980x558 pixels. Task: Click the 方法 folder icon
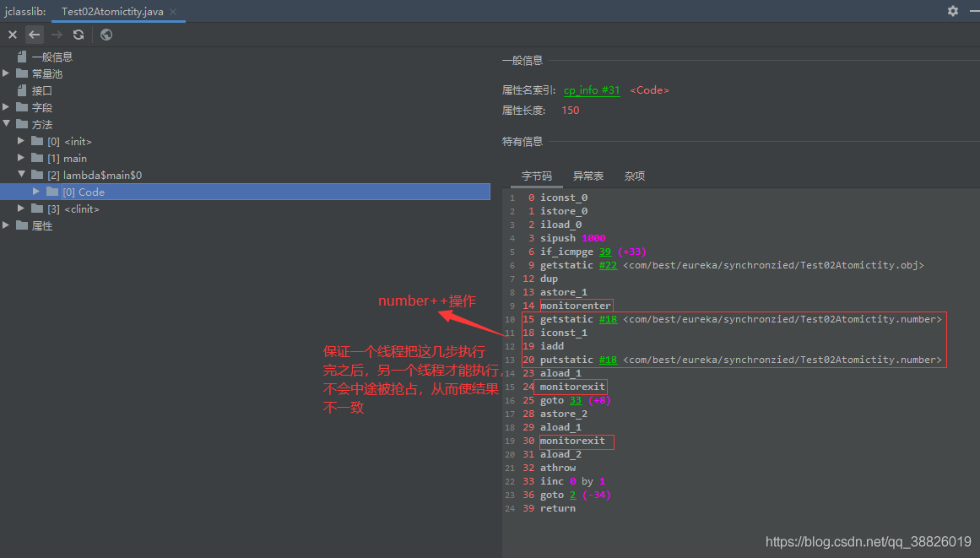[22, 124]
